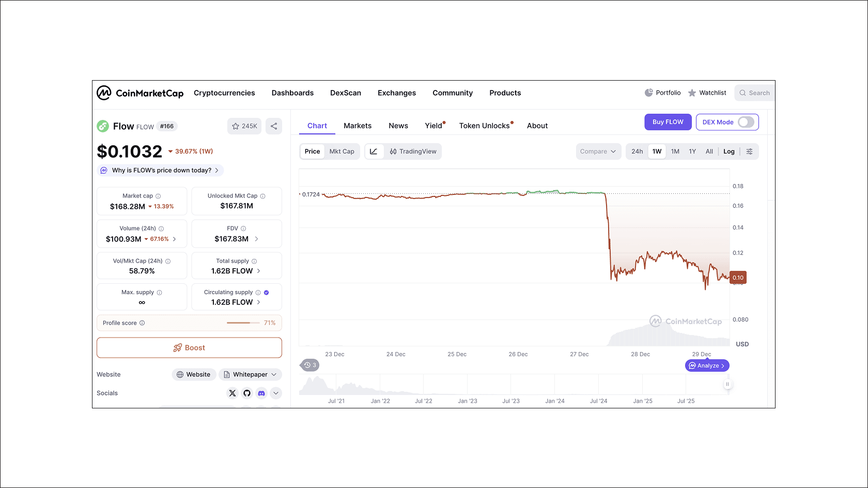The image size is (868, 488).
Task: Open the Compare dropdown
Action: 598,151
